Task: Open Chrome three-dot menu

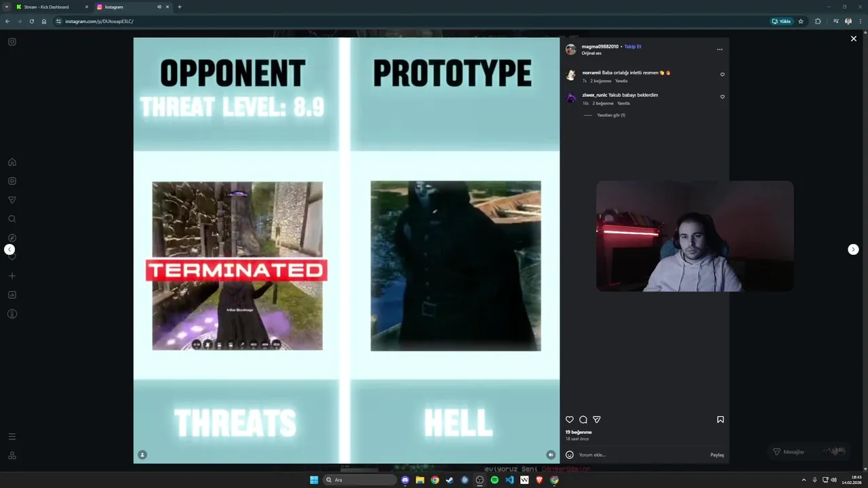Action: pyautogui.click(x=861, y=21)
